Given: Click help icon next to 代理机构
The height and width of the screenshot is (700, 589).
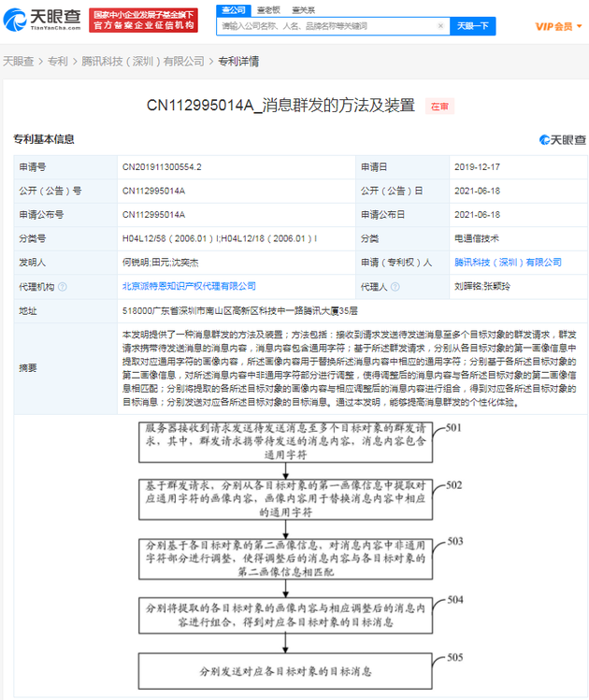Looking at the screenshot, I should tap(63, 287).
